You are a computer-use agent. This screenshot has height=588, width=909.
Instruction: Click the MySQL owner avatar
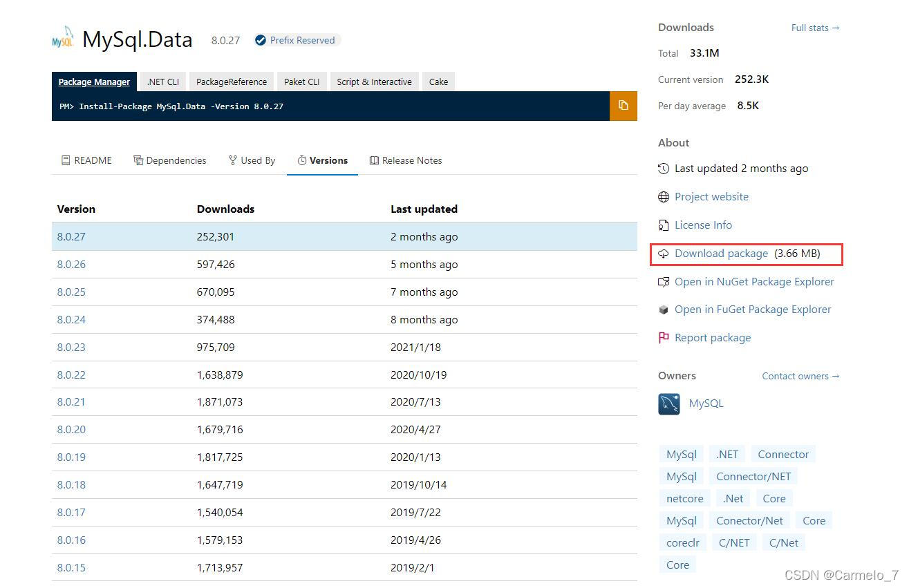click(x=669, y=404)
